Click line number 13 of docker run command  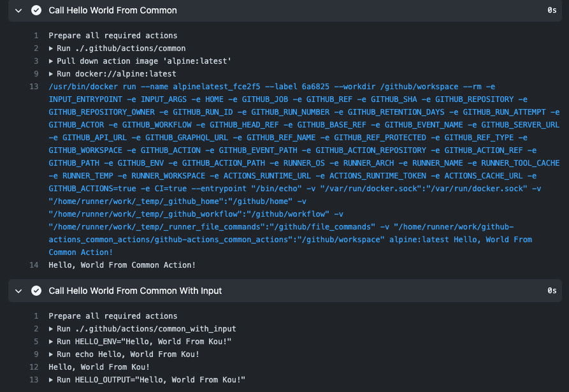click(x=34, y=87)
